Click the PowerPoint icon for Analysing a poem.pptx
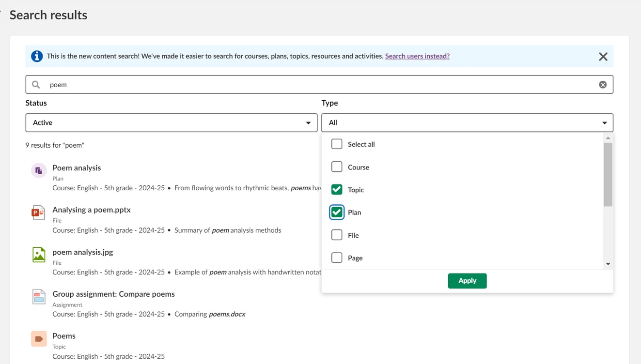 pos(38,212)
